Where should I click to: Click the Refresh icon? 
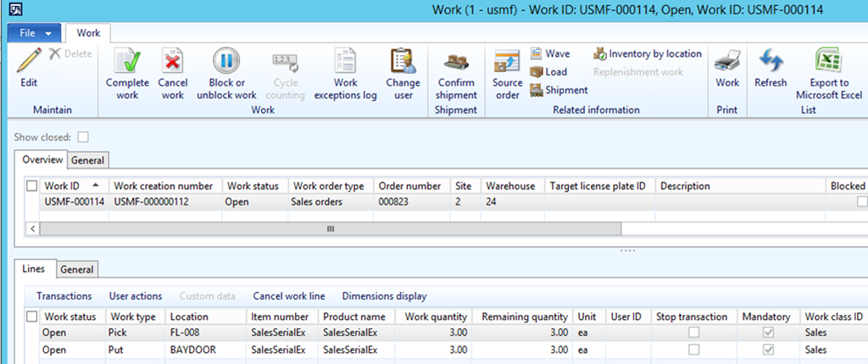771,61
